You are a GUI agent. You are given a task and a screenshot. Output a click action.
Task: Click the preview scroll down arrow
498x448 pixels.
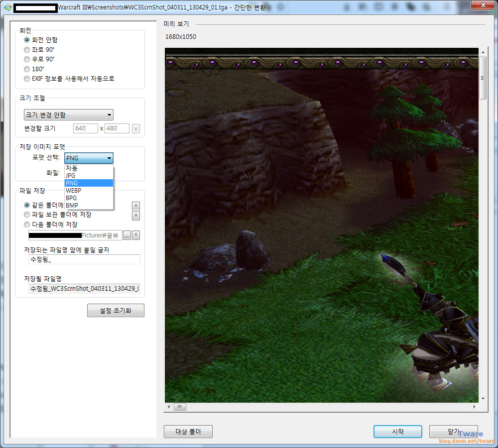483,398
